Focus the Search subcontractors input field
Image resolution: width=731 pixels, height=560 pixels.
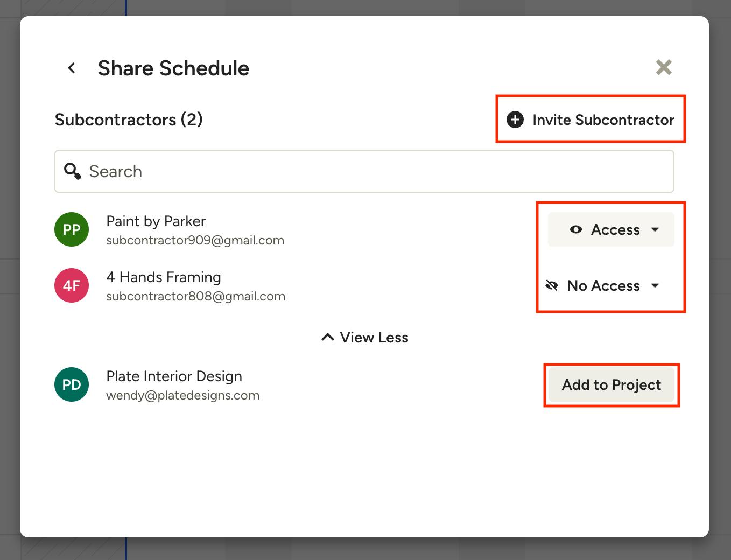point(377,171)
